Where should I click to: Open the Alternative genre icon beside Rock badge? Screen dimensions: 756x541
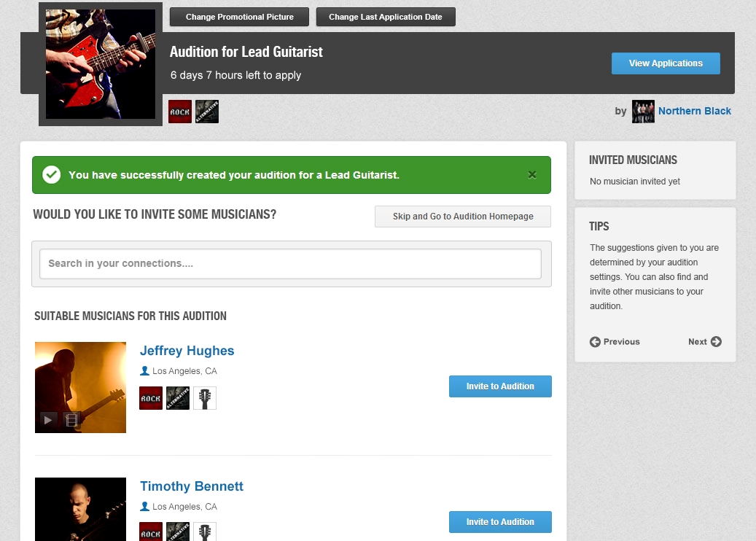pyautogui.click(x=207, y=111)
